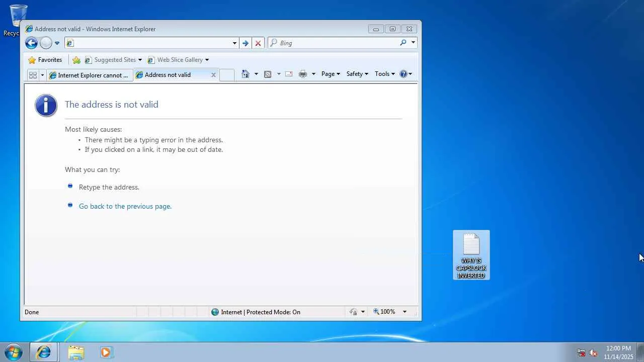Click the status bar security lock icon
The image size is (644, 362).
(x=353, y=312)
